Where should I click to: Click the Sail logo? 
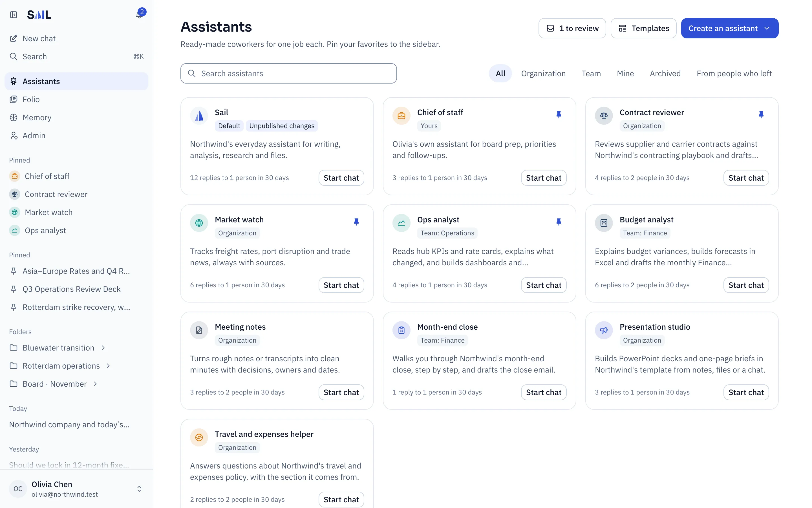point(39,15)
